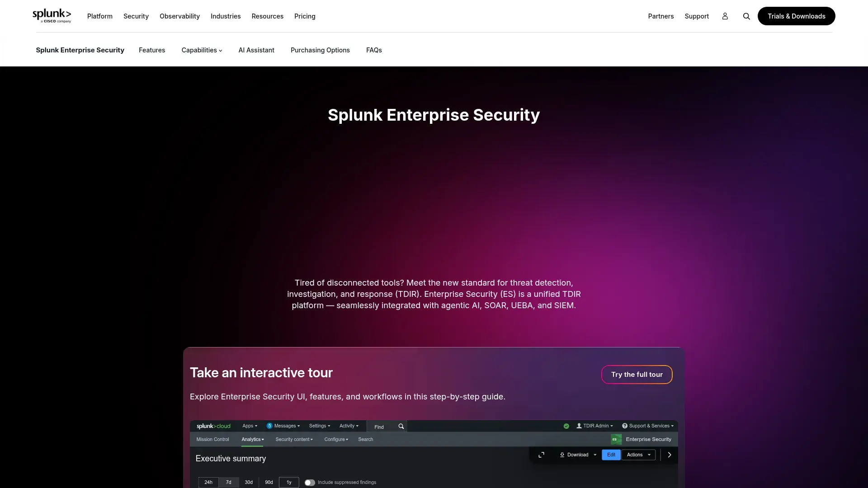
Task: Open the Analytics menu tab
Action: [x=252, y=439]
